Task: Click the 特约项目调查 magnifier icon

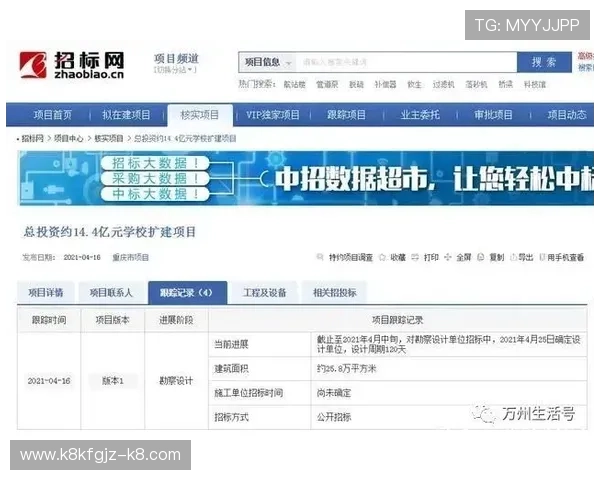Action: [x=320, y=257]
